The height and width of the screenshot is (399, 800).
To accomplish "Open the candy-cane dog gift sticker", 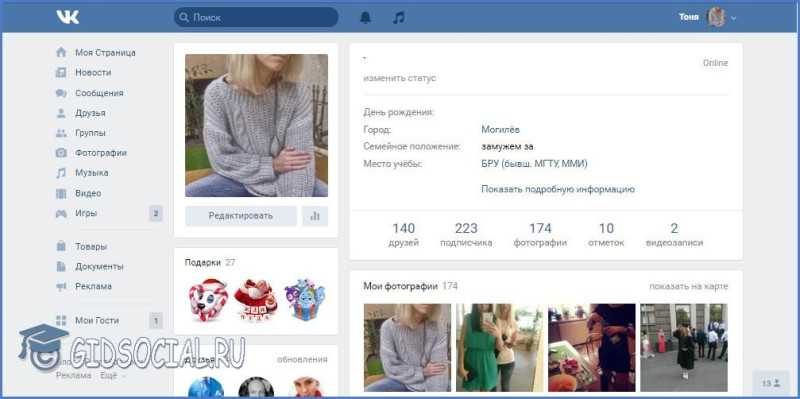I will [x=207, y=300].
